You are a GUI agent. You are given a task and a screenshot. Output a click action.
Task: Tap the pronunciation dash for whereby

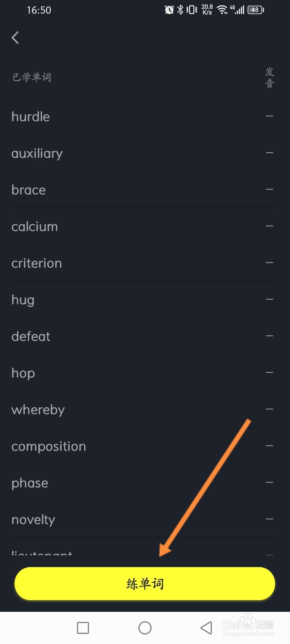pyautogui.click(x=269, y=409)
